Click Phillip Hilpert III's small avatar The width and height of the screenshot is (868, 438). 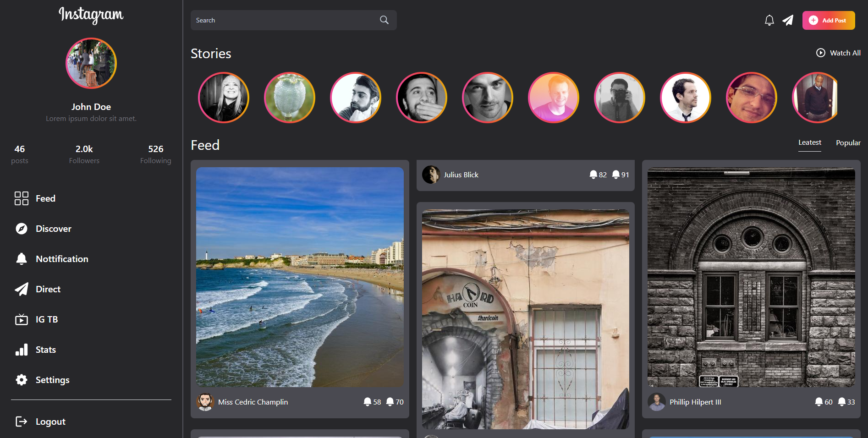pos(657,402)
